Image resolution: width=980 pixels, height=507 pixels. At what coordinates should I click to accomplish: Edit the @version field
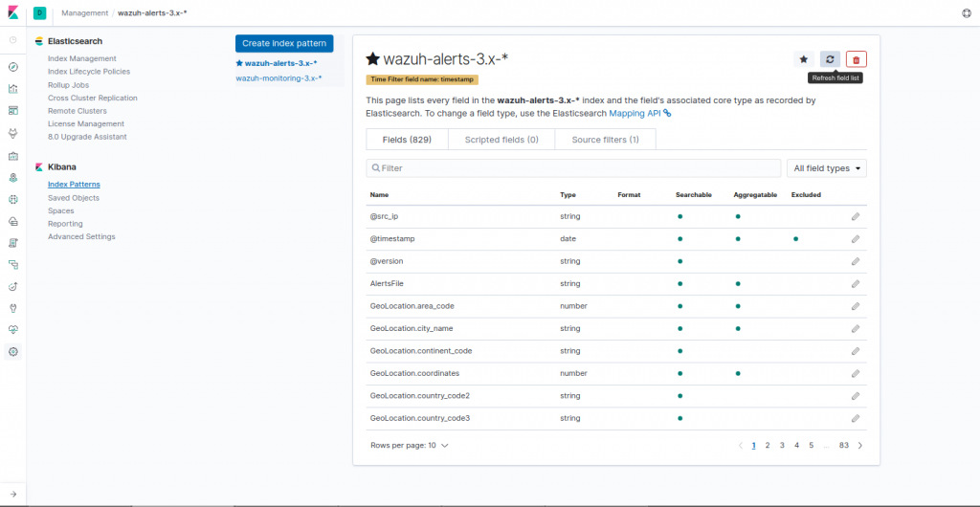coord(856,261)
